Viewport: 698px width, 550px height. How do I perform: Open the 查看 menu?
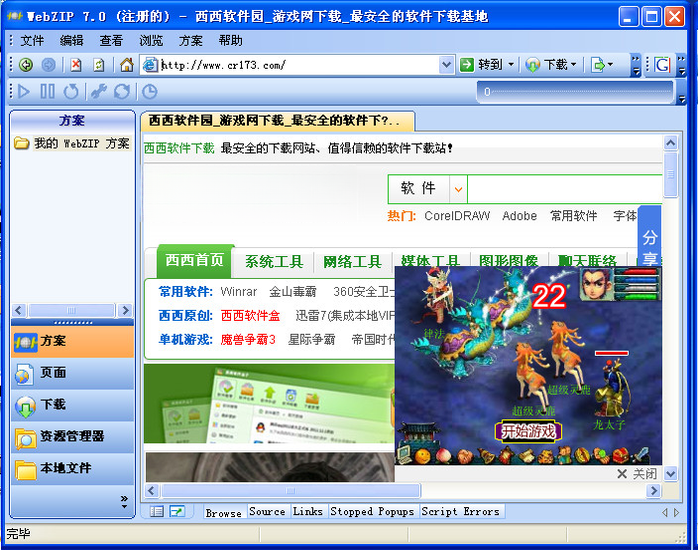pyautogui.click(x=111, y=40)
